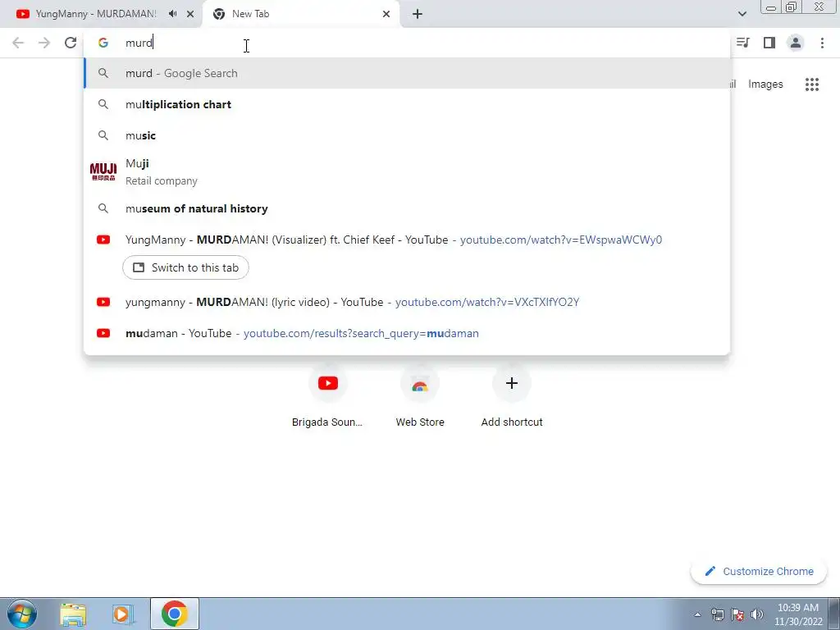Open the clock showing 10:39 AM

pos(797,614)
